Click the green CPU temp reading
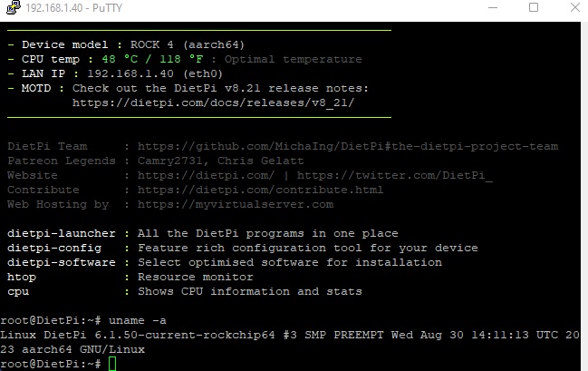The image size is (588, 371). (152, 59)
